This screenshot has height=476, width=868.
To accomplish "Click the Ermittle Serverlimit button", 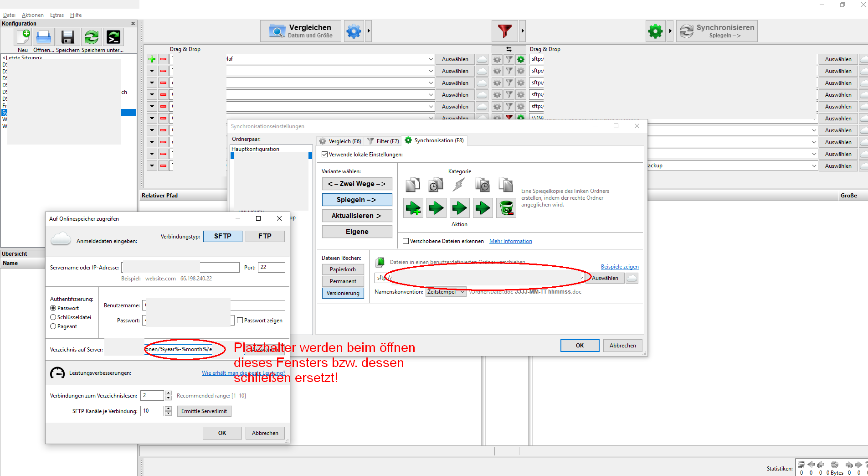I will (204, 411).
